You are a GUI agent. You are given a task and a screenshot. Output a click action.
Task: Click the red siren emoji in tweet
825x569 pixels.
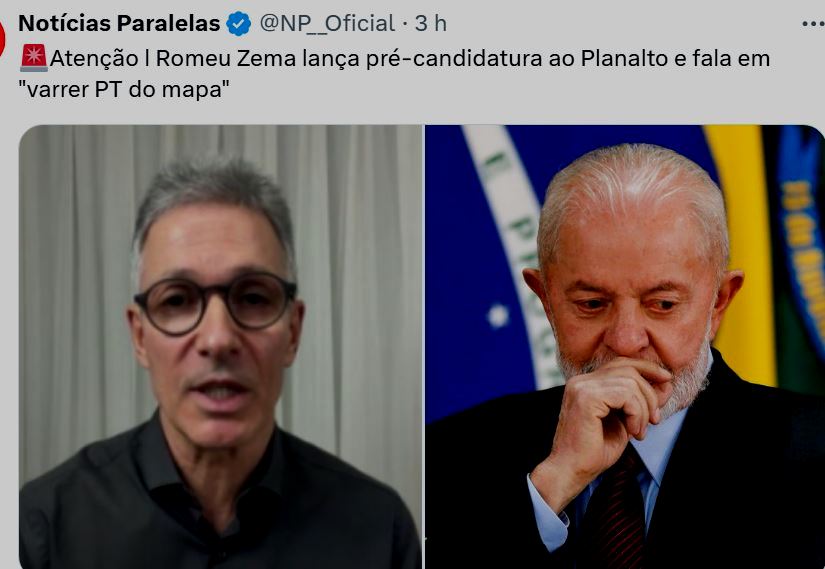pyautogui.click(x=34, y=58)
